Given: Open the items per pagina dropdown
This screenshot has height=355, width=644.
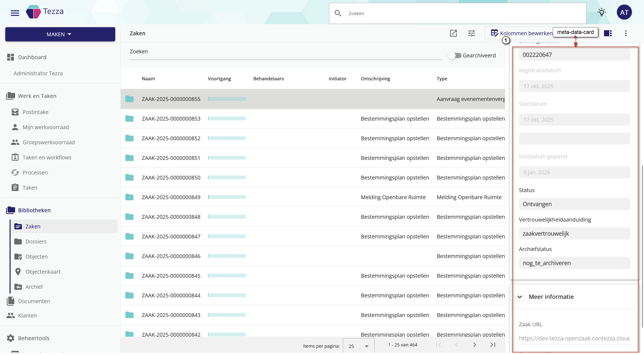Looking at the screenshot, I should pyautogui.click(x=358, y=346).
